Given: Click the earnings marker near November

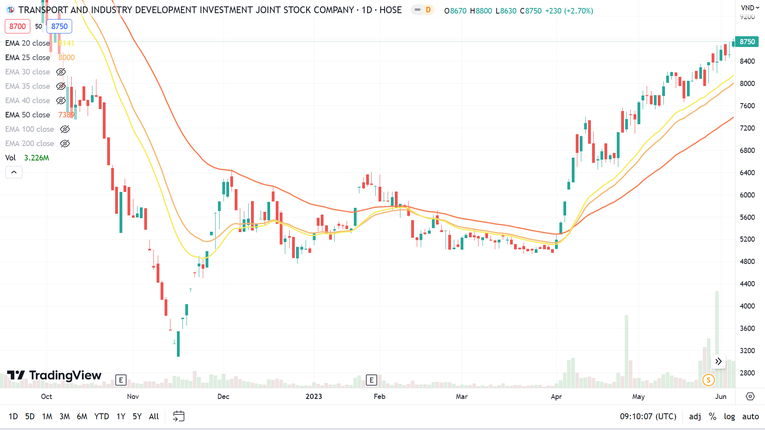Looking at the screenshot, I should click(121, 380).
